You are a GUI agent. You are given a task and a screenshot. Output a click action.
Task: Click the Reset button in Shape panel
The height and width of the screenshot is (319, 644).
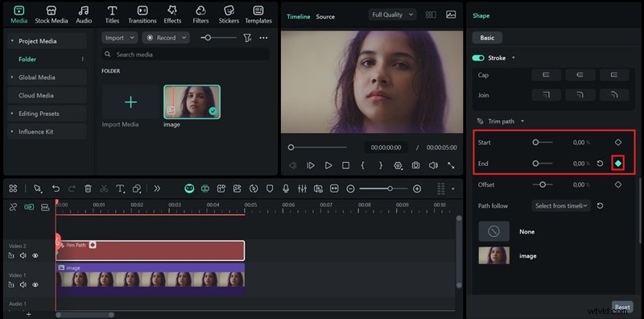click(622, 307)
